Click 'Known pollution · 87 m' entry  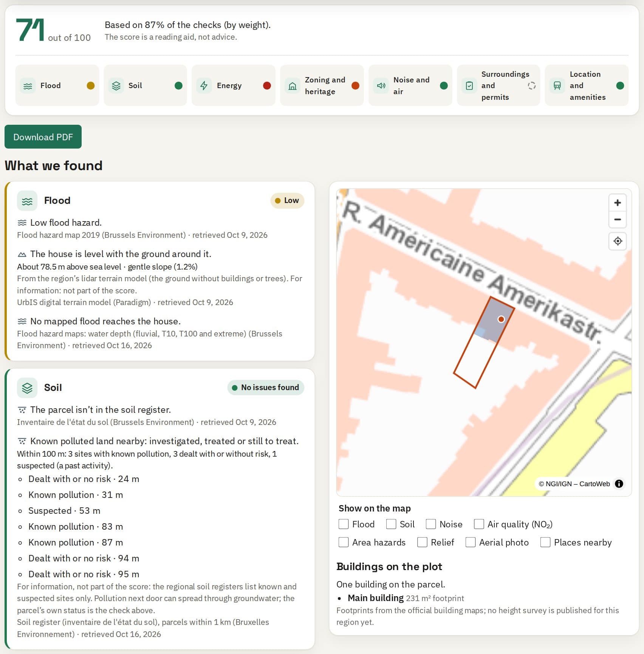76,542
